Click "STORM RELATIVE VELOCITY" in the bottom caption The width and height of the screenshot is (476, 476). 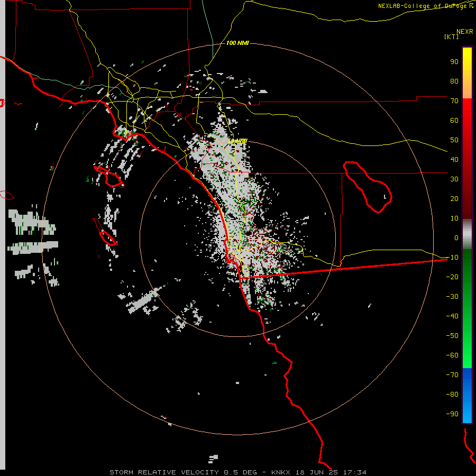[164, 472]
